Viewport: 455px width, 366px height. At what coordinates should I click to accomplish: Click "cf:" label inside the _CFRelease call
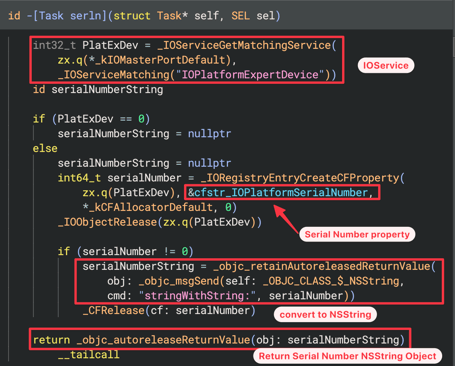pyautogui.click(x=160, y=310)
